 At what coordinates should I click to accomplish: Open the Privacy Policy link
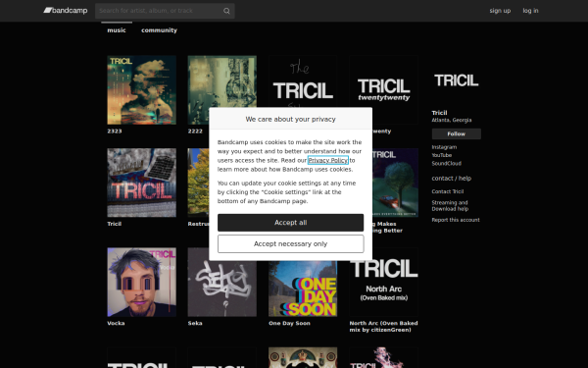(327, 160)
